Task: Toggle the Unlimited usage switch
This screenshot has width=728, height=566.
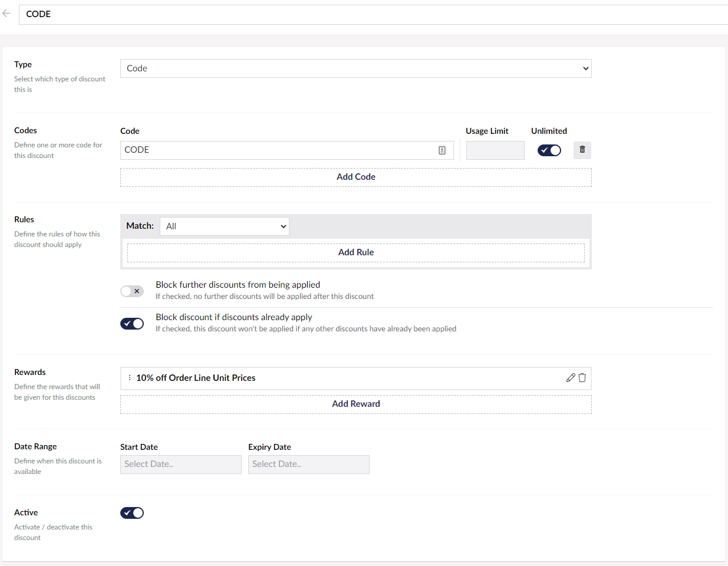Action: [x=549, y=150]
